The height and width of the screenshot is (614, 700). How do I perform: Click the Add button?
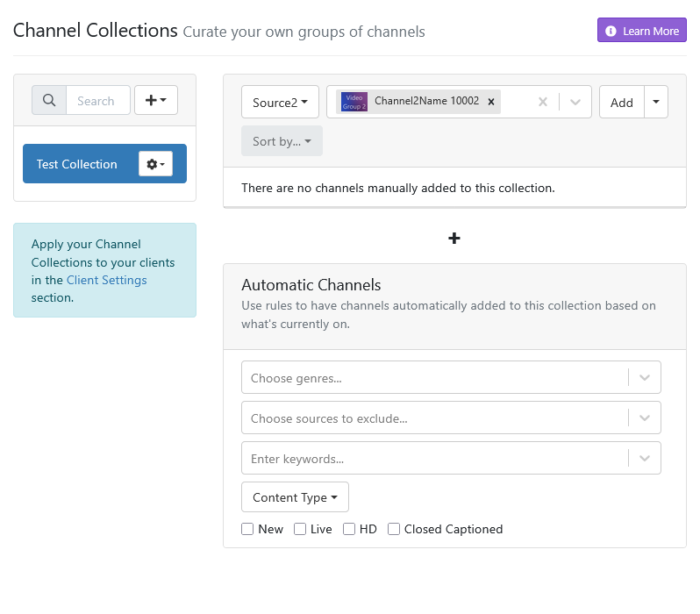[x=621, y=102]
